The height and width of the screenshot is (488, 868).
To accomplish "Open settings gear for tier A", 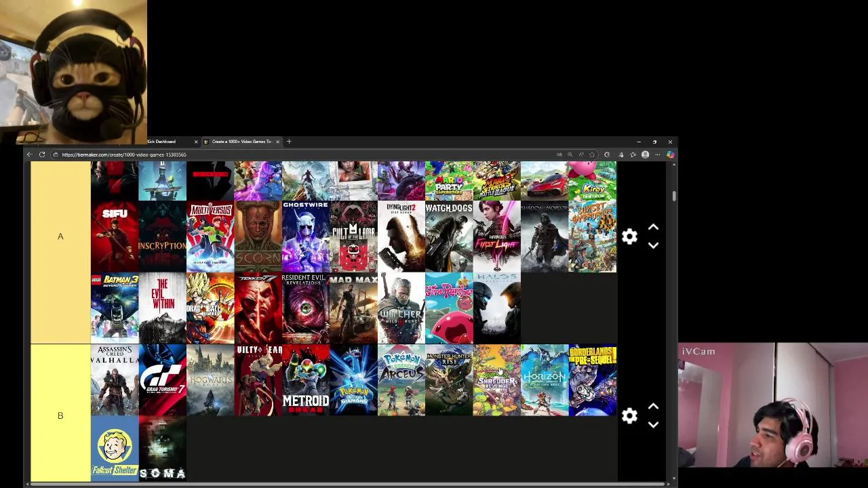I will point(629,237).
